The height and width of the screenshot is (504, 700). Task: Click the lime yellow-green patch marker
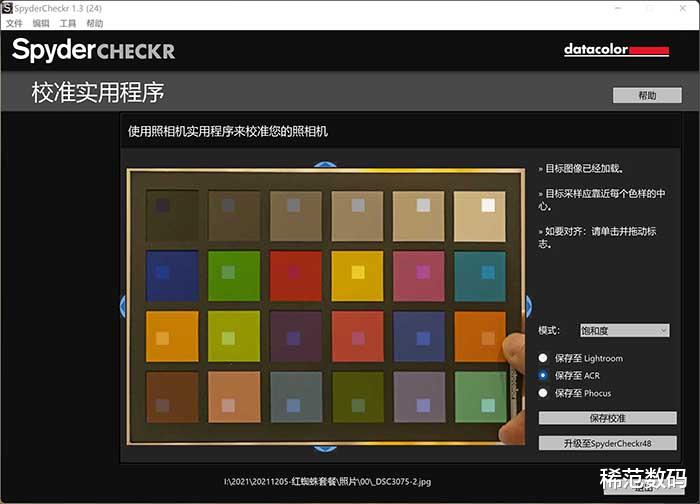pyautogui.click(x=228, y=338)
